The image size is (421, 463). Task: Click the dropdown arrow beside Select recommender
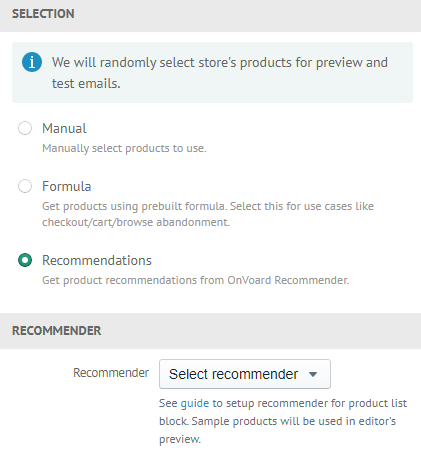tap(313, 374)
